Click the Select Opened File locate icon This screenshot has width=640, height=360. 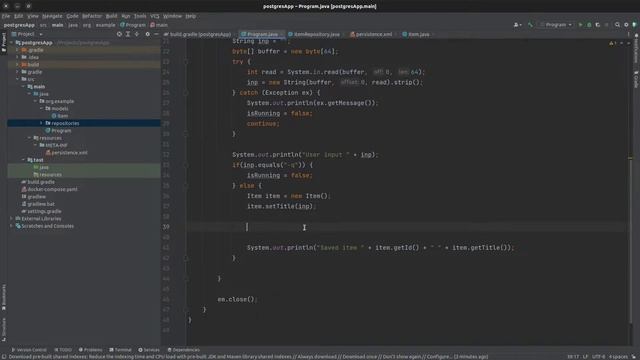(119, 34)
